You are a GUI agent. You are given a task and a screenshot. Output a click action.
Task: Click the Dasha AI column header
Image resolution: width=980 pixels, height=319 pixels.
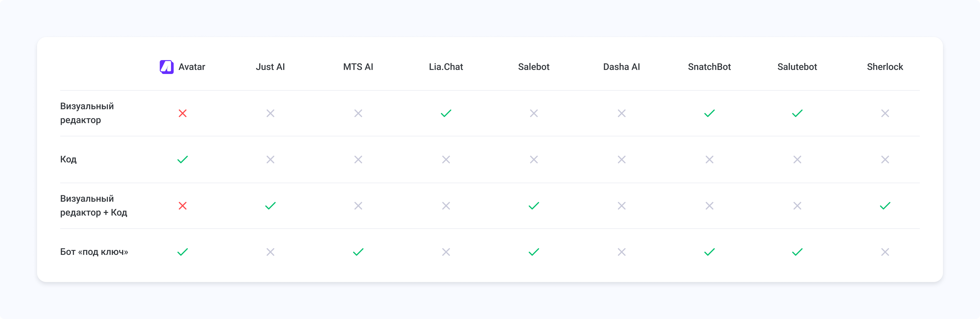[621, 67]
